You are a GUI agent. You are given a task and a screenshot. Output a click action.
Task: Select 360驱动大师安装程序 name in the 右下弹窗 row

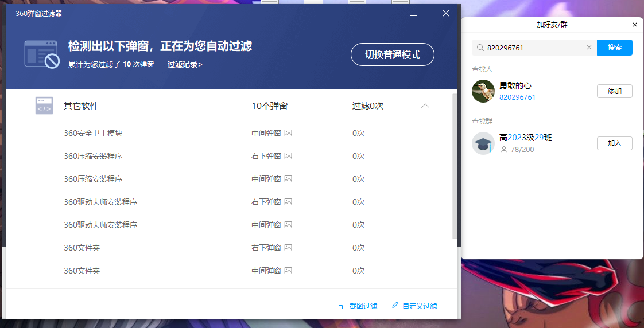click(x=100, y=202)
